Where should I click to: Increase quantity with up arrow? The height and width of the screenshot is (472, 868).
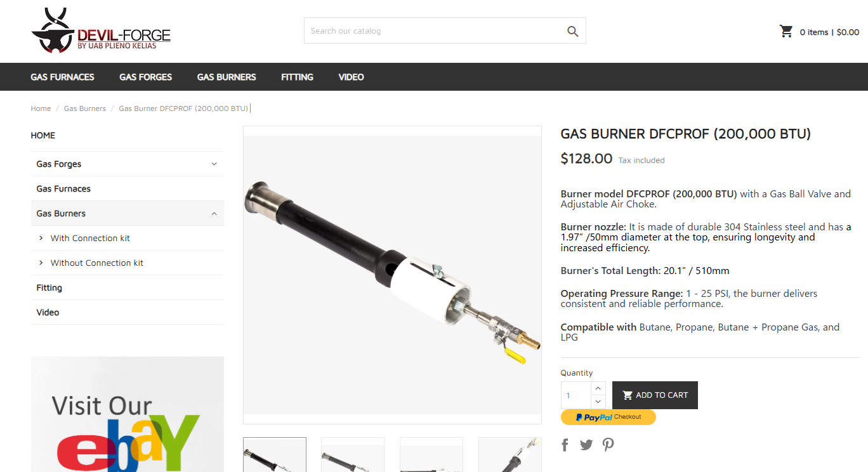coord(598,388)
